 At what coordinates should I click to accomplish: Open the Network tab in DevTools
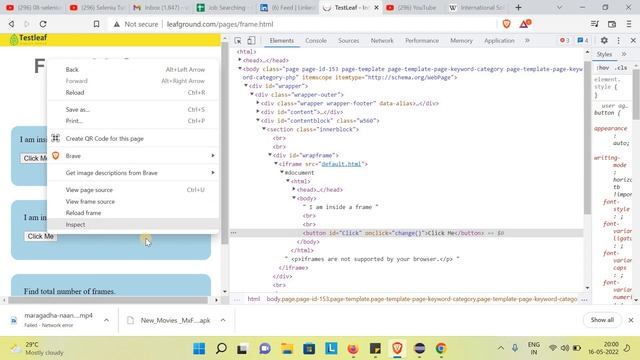[x=382, y=40]
